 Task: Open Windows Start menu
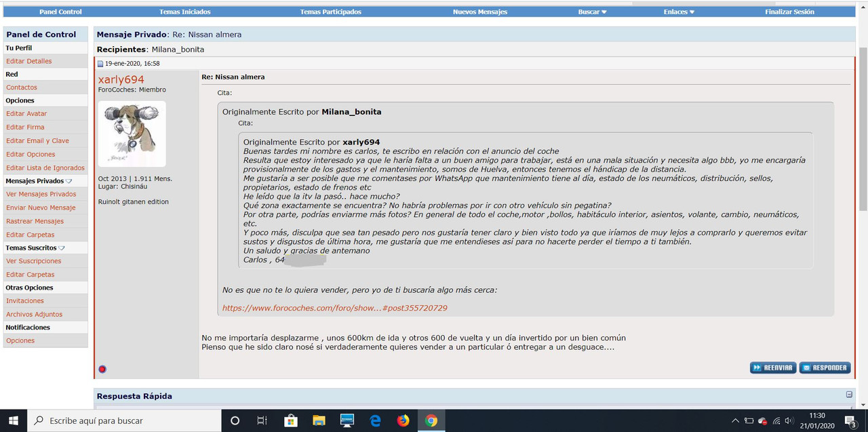coord(14,420)
